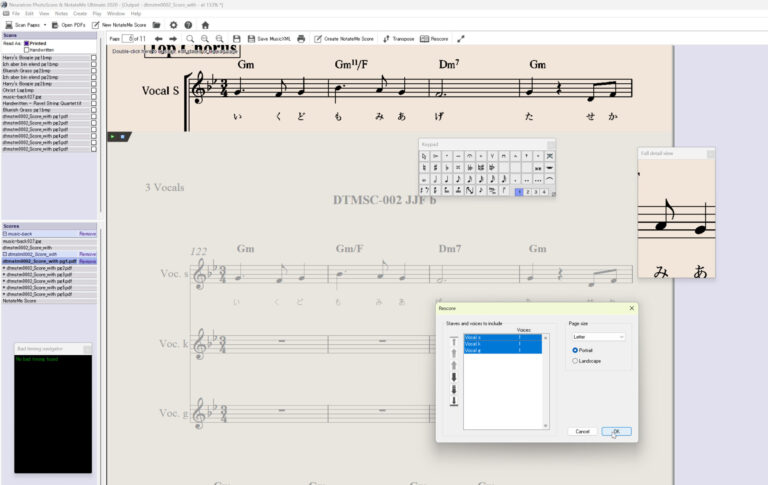Open the Create menu

pos(80,14)
